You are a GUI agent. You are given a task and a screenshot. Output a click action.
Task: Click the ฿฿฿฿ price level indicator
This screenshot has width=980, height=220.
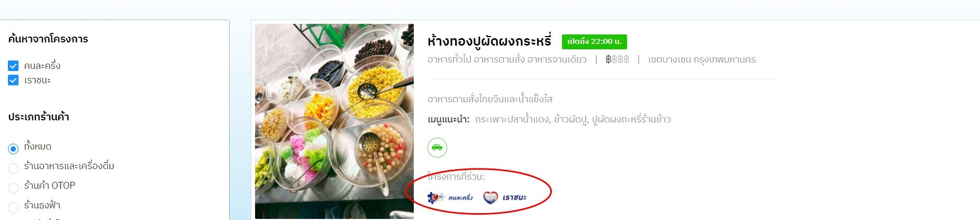618,59
